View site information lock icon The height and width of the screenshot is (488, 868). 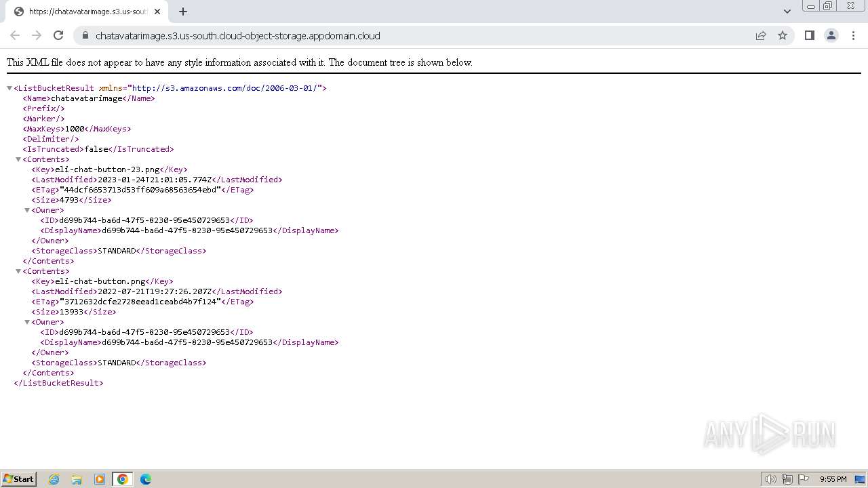pyautogui.click(x=85, y=35)
